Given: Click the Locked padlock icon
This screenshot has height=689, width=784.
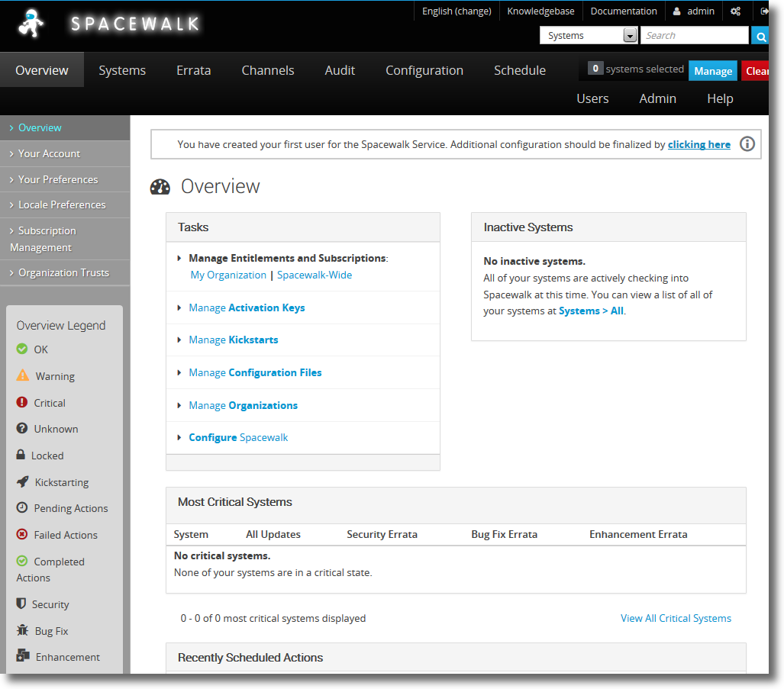Looking at the screenshot, I should 21,454.
